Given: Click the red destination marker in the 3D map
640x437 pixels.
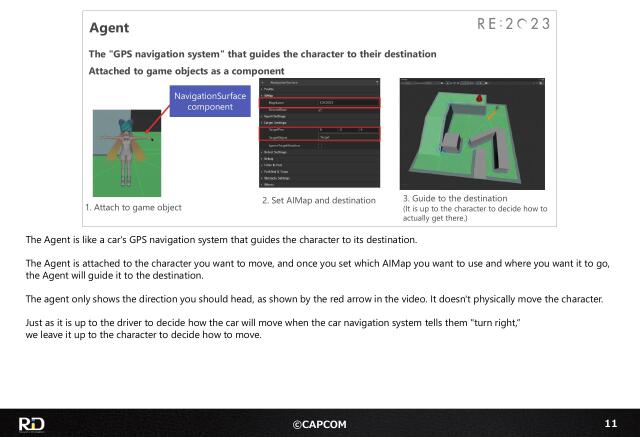Looking at the screenshot, I should [x=480, y=98].
